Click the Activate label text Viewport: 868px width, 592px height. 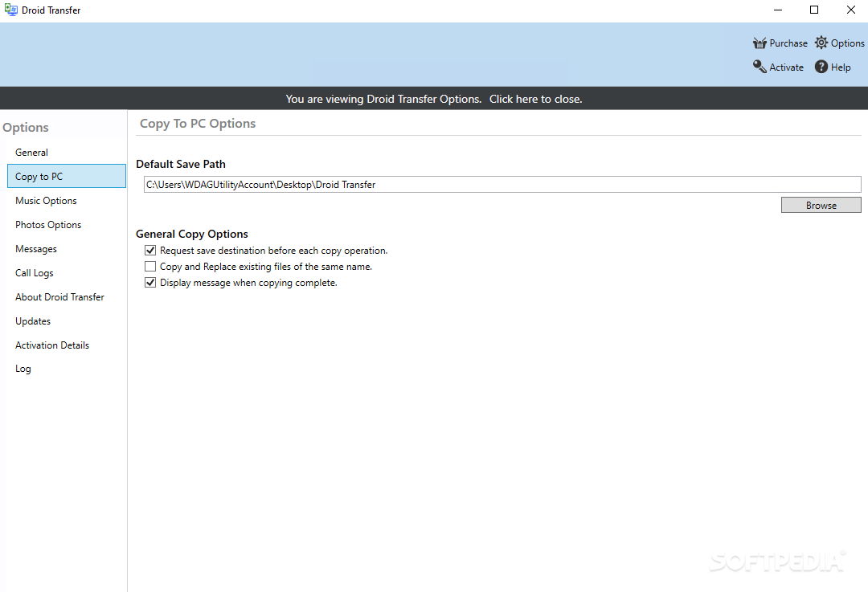point(786,67)
